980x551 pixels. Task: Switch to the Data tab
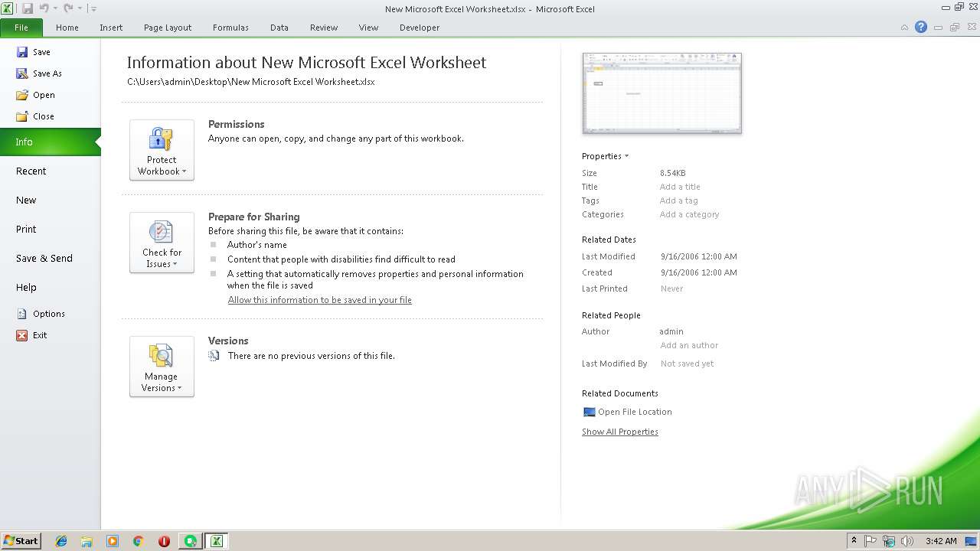pos(279,28)
